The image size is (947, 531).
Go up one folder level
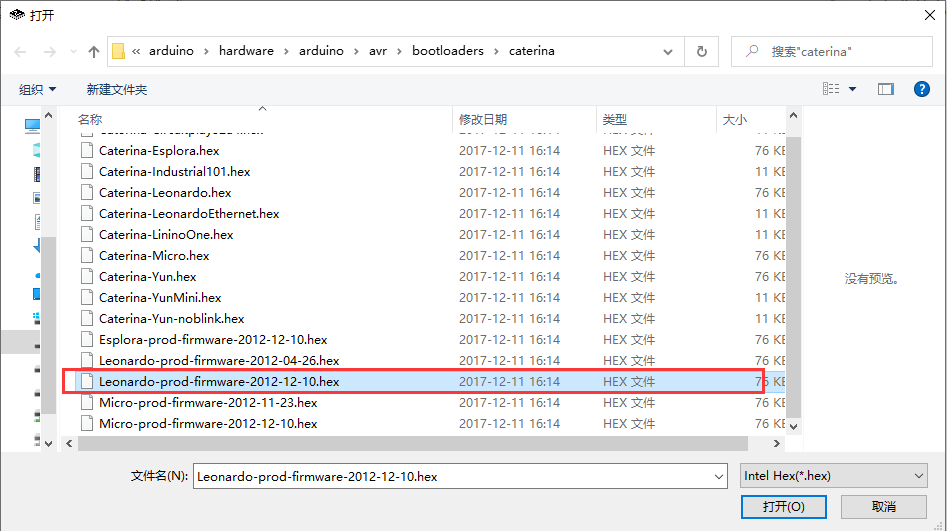coord(94,52)
